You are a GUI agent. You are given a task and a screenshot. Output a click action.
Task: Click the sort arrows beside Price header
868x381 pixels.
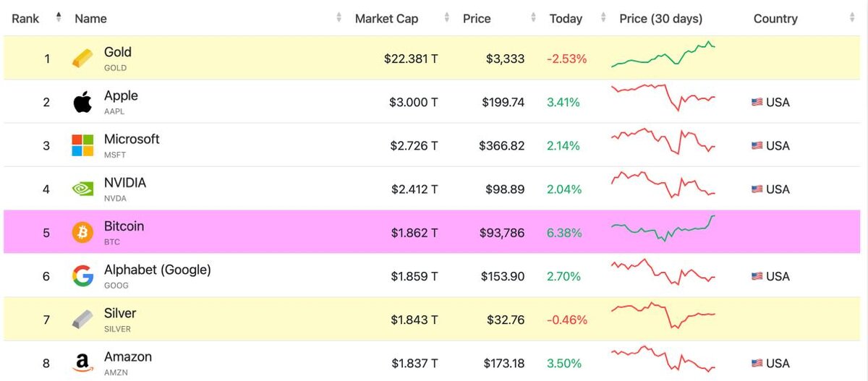[534, 18]
